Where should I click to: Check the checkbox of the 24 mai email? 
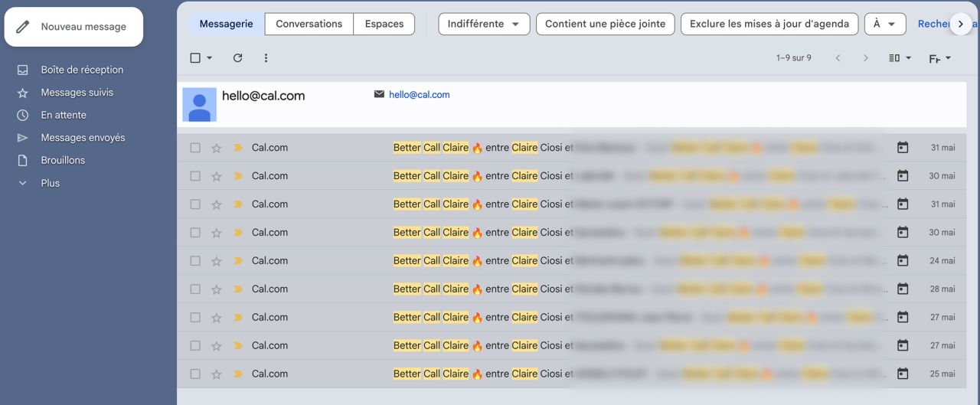pyautogui.click(x=195, y=261)
